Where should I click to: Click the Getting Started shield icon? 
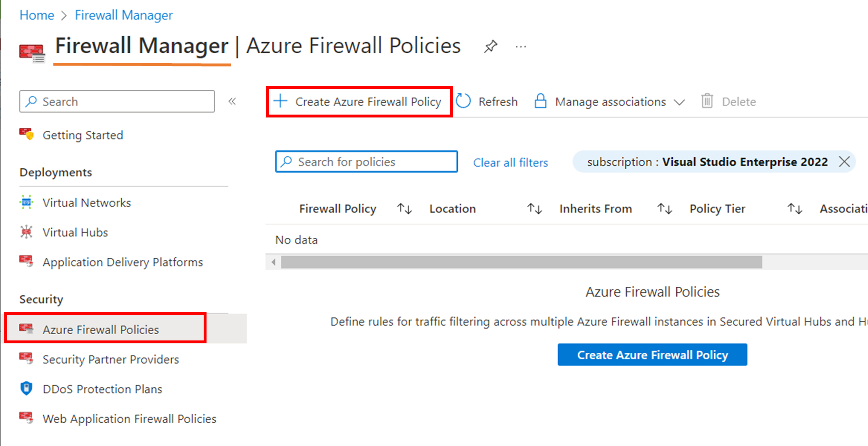(27, 135)
